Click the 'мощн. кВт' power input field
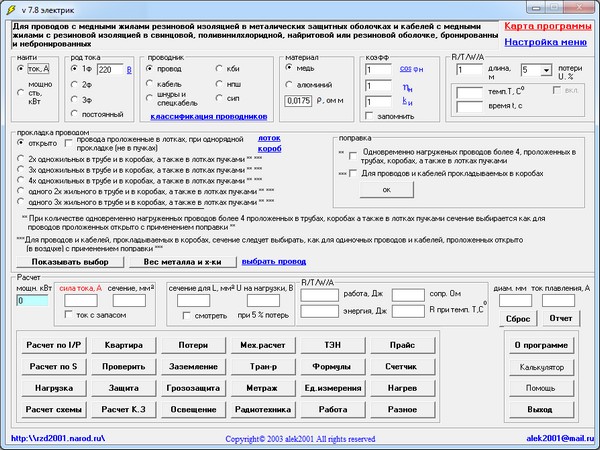600x450 pixels. (x=32, y=300)
